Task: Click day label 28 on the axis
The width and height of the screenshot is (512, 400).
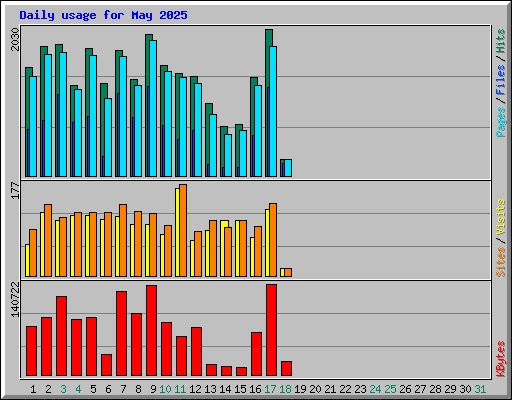Action: [435, 389]
